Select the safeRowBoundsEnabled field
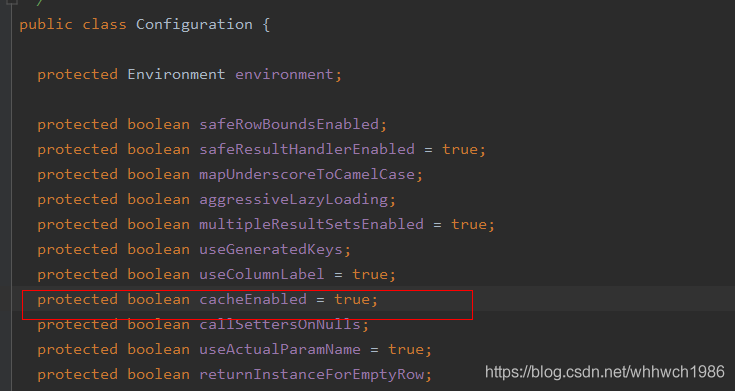The height and width of the screenshot is (391, 735). (x=289, y=124)
